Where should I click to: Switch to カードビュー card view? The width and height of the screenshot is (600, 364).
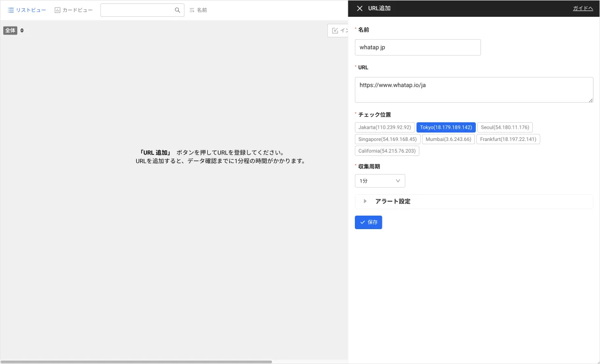[73, 10]
